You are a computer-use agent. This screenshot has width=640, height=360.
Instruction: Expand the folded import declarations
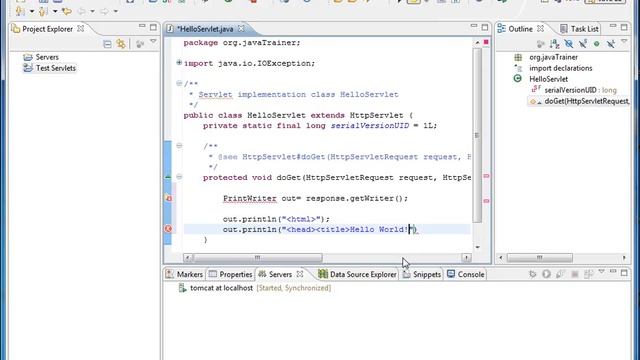[179, 63]
